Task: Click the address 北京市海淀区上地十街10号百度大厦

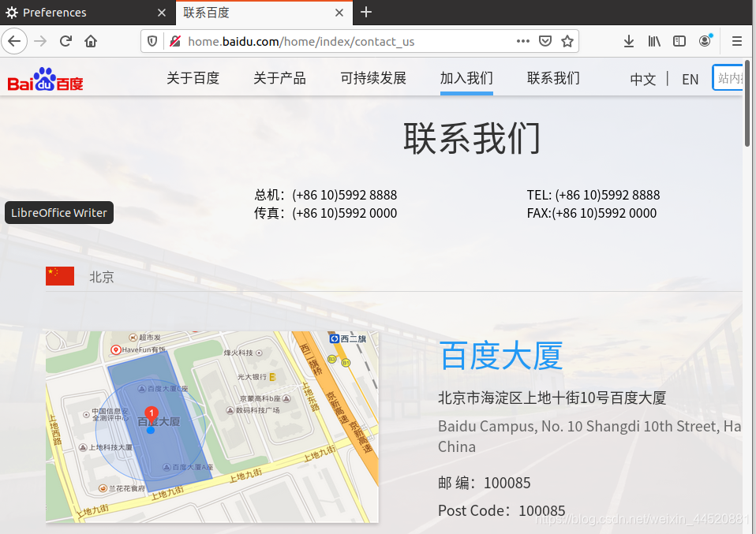Action: [x=552, y=398]
